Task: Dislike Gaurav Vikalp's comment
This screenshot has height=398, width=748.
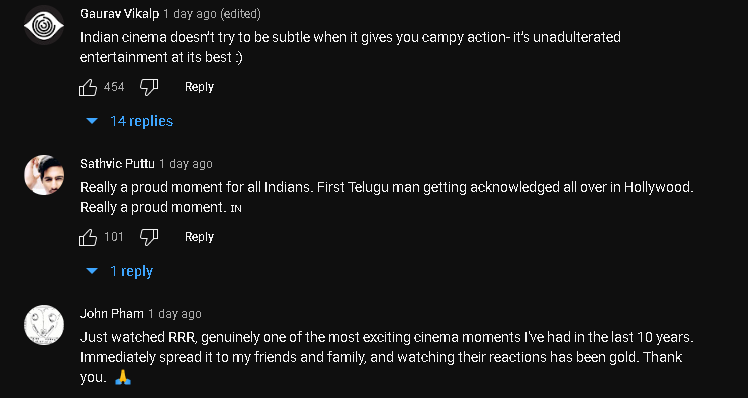Action: coord(149,87)
